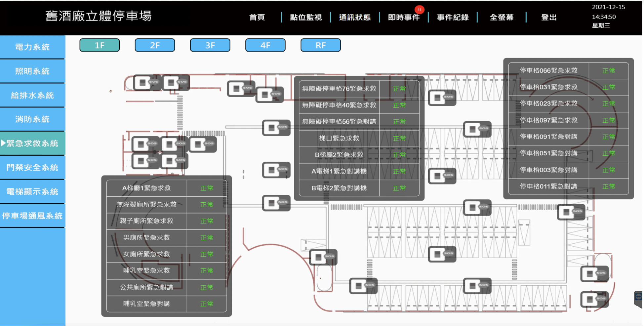This screenshot has width=644, height=326.
Task: Select the 停車格066緊急求救 row
Action: [x=548, y=70]
